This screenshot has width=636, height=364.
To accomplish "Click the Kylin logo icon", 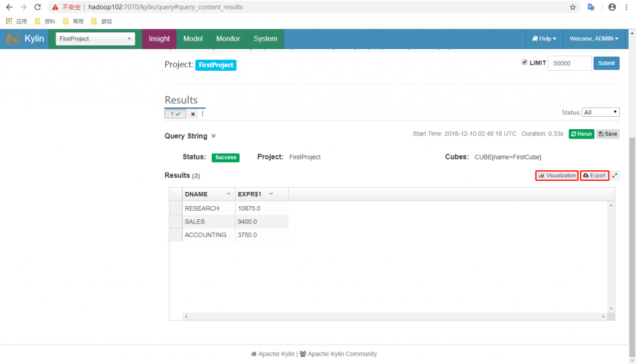I will (12, 39).
